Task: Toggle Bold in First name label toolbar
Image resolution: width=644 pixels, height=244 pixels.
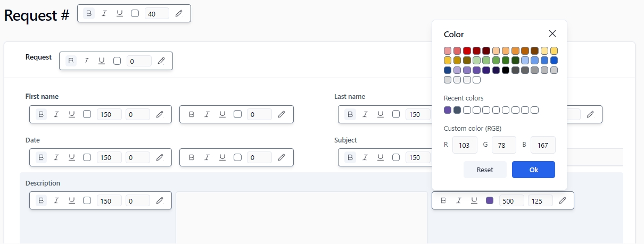Action: (x=40, y=114)
